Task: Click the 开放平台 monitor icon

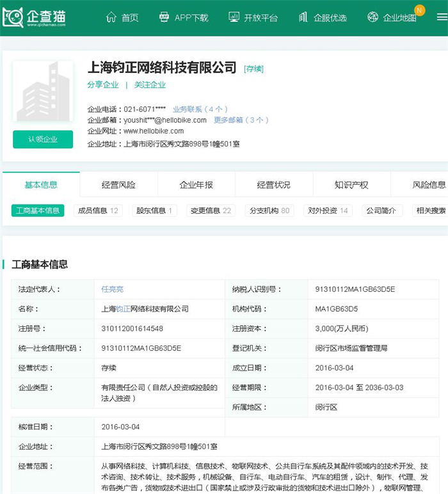Action: [234, 17]
